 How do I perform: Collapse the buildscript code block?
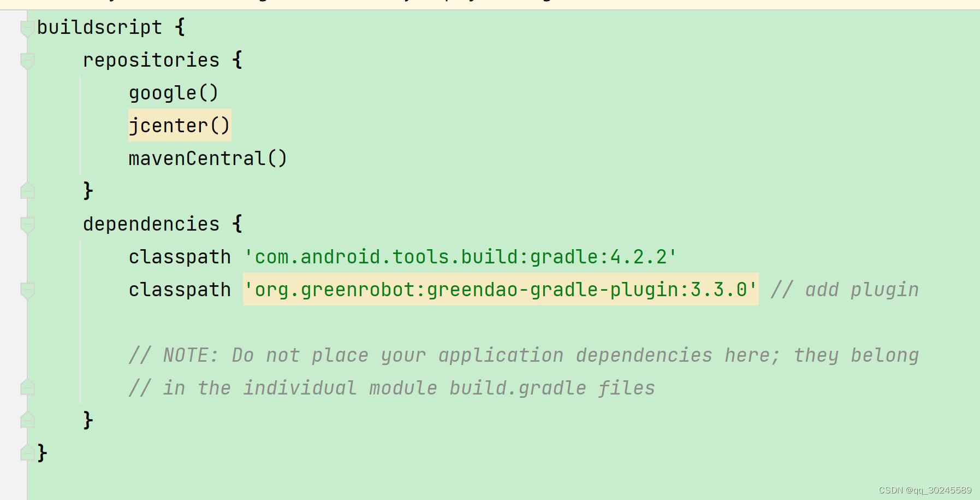26,28
